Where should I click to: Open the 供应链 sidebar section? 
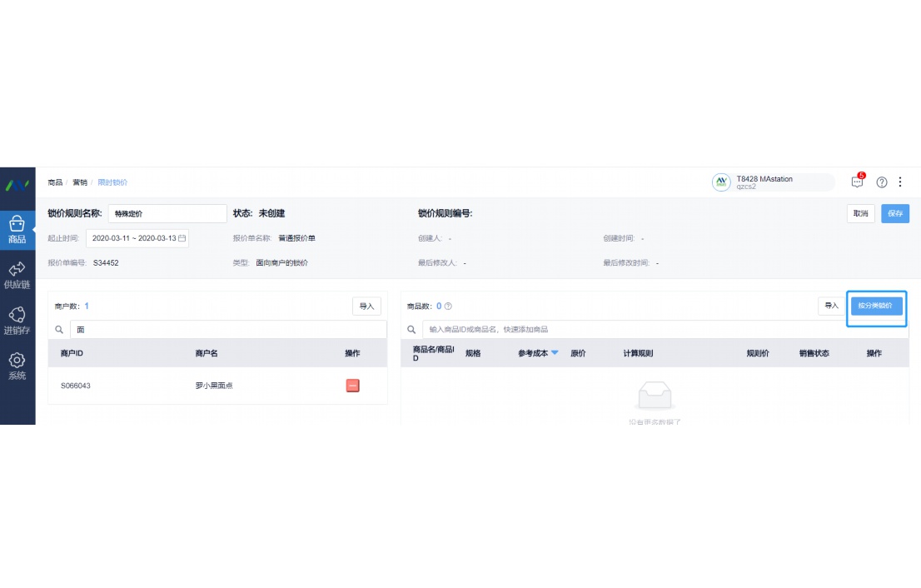(x=17, y=276)
